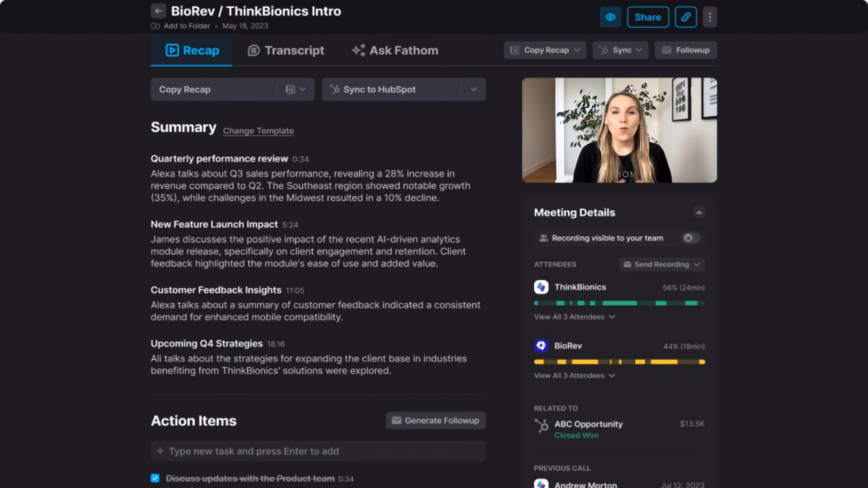Jump to 18.16 Upcoming Q4 Strategies timestamp

pyautogui.click(x=276, y=344)
